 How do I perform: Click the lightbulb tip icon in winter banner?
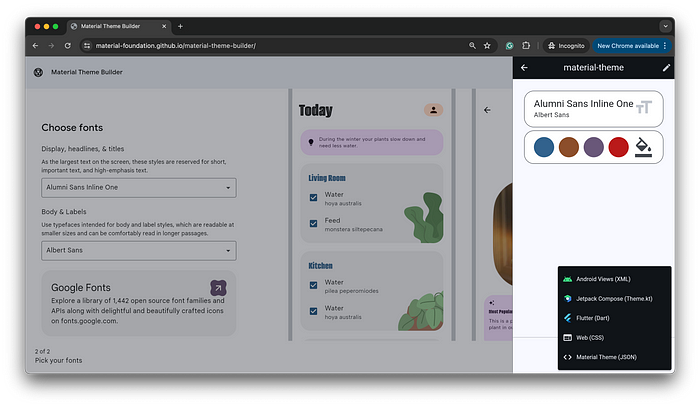(x=311, y=142)
